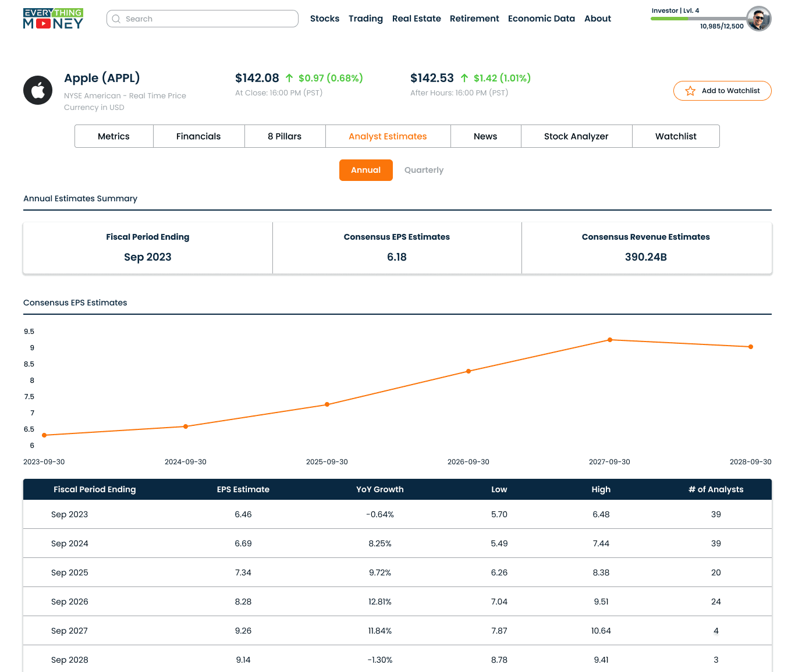Click the closing price $142.08
The width and height of the screenshot is (795, 672).
(x=257, y=78)
